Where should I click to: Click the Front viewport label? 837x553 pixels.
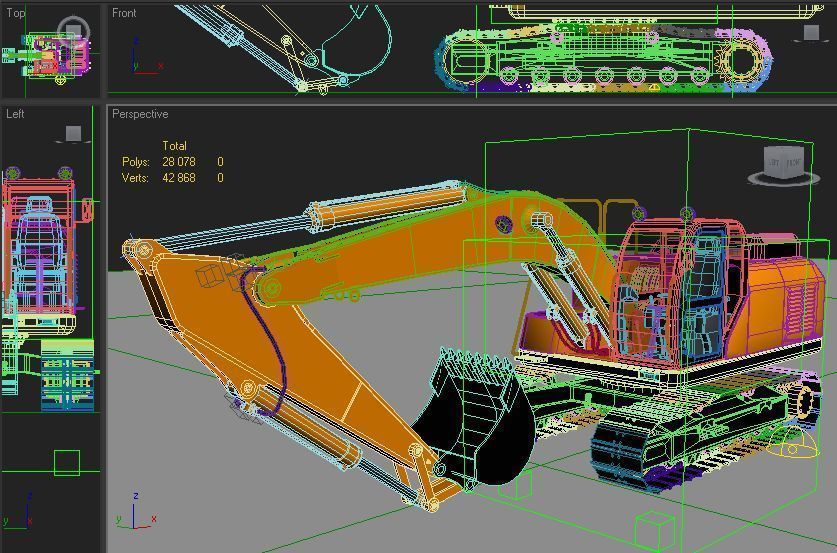click(124, 13)
